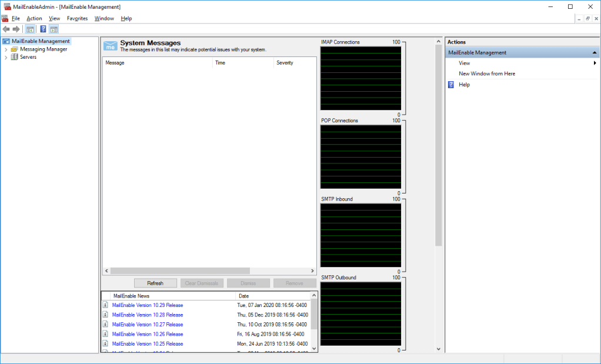
Task: Open the View submenu in Actions pane
Action: tap(465, 63)
